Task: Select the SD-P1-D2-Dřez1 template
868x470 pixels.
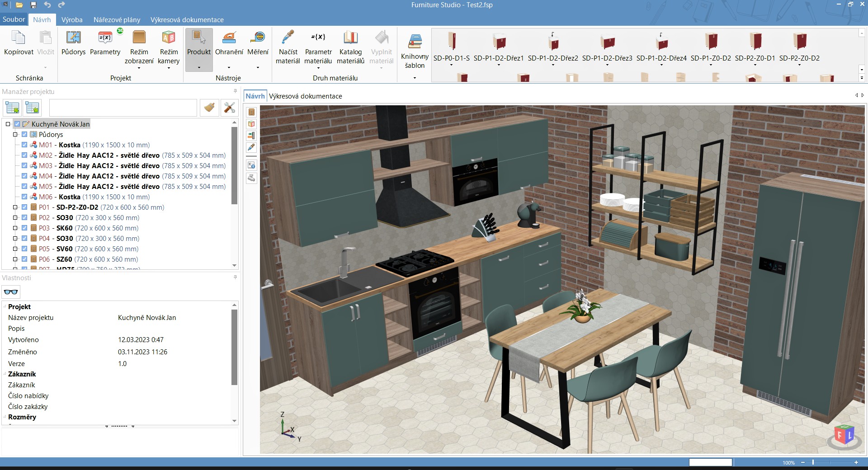Action: [499, 47]
